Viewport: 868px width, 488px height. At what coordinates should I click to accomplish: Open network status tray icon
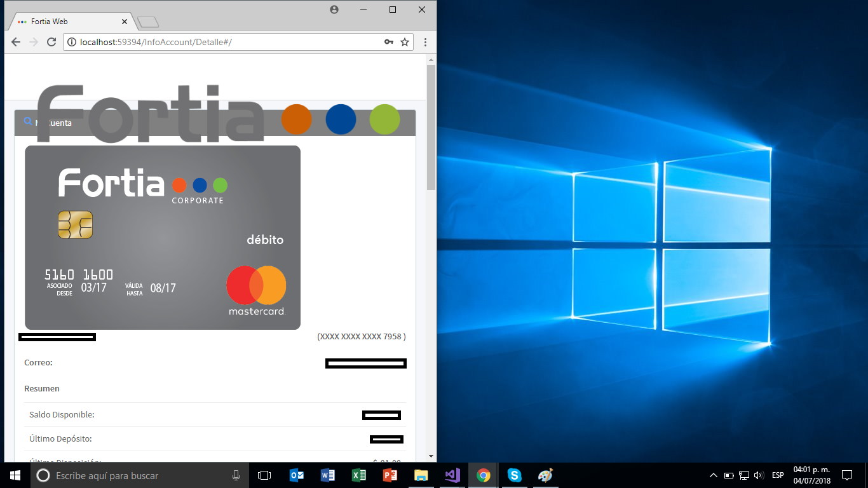(x=744, y=475)
